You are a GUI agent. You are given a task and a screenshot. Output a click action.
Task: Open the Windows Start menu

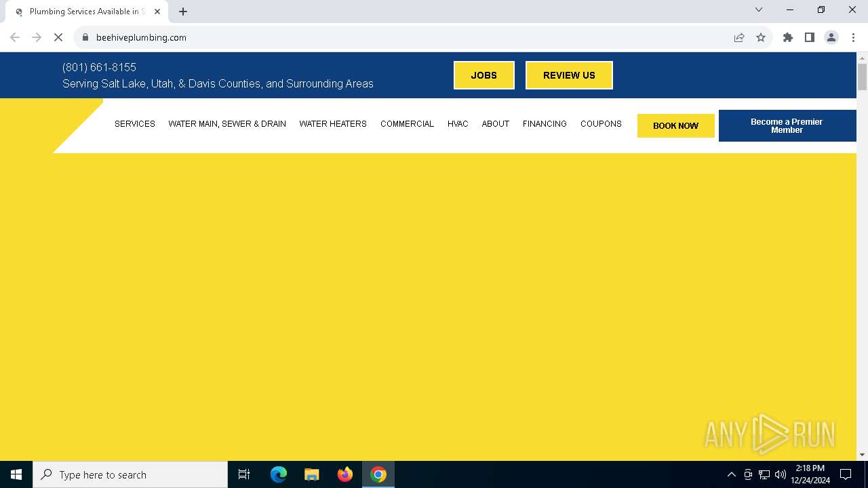[16, 474]
